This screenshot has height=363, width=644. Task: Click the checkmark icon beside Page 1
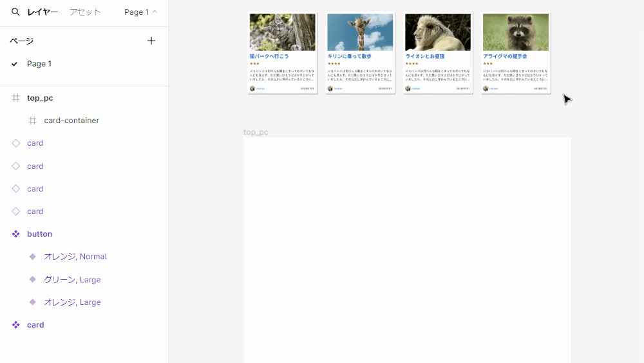pyautogui.click(x=15, y=64)
